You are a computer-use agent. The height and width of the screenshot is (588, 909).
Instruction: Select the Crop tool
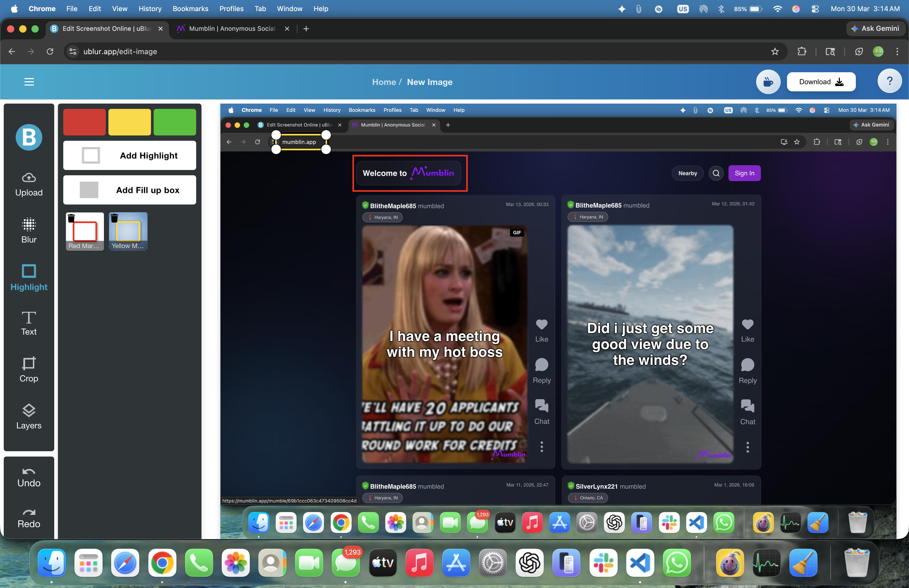coord(29,370)
